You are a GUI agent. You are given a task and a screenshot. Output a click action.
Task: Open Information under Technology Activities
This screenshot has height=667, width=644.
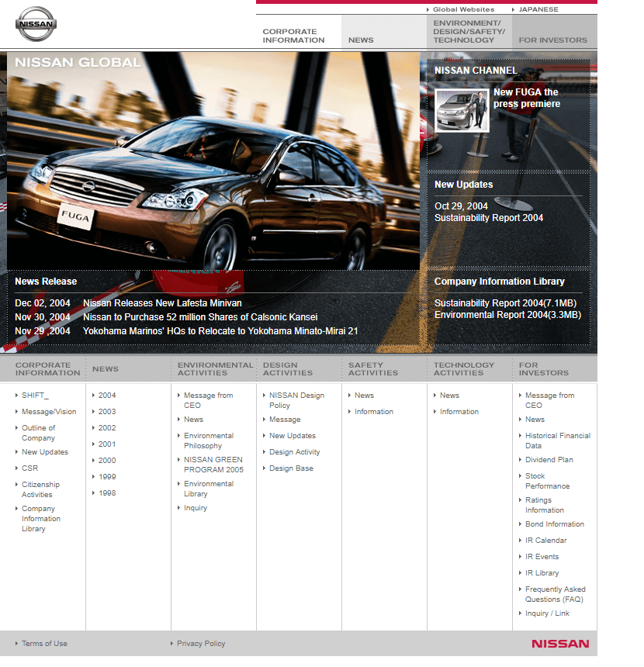point(459,411)
